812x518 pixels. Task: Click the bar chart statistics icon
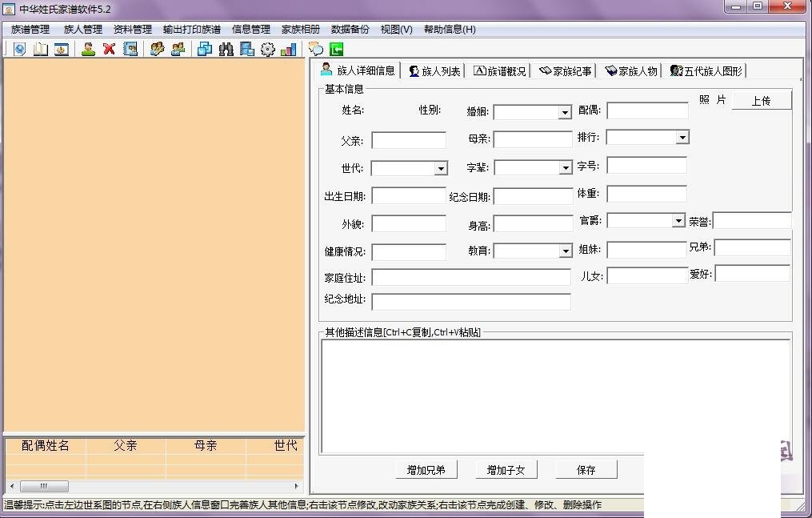click(288, 50)
